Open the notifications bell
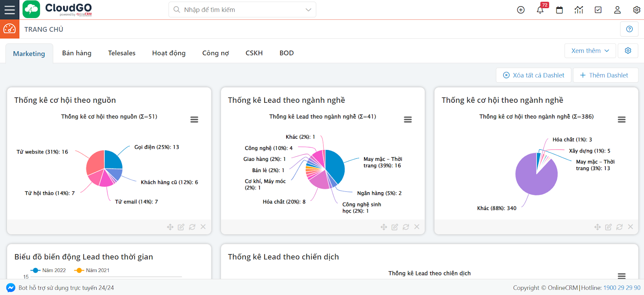 [540, 10]
